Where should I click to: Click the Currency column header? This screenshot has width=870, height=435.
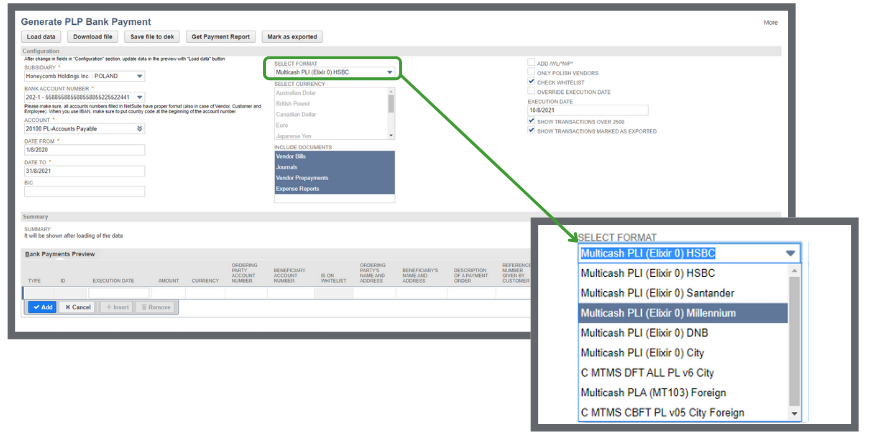coord(205,281)
